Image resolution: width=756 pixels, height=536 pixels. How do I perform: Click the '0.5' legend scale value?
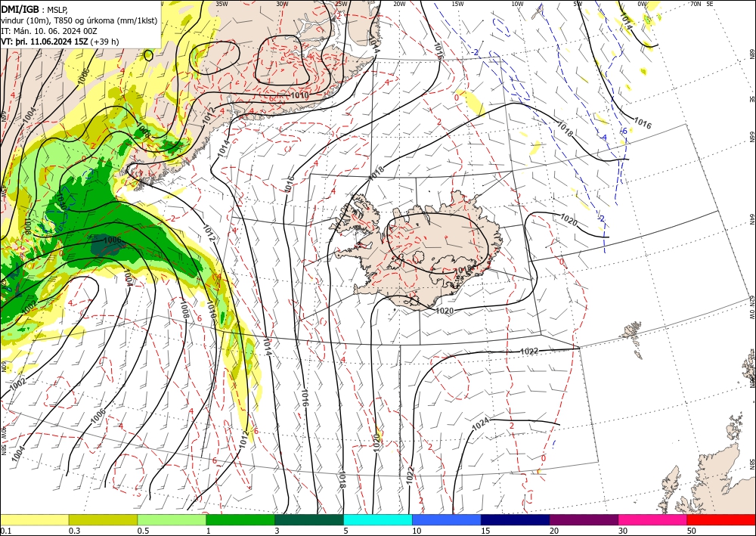click(143, 531)
